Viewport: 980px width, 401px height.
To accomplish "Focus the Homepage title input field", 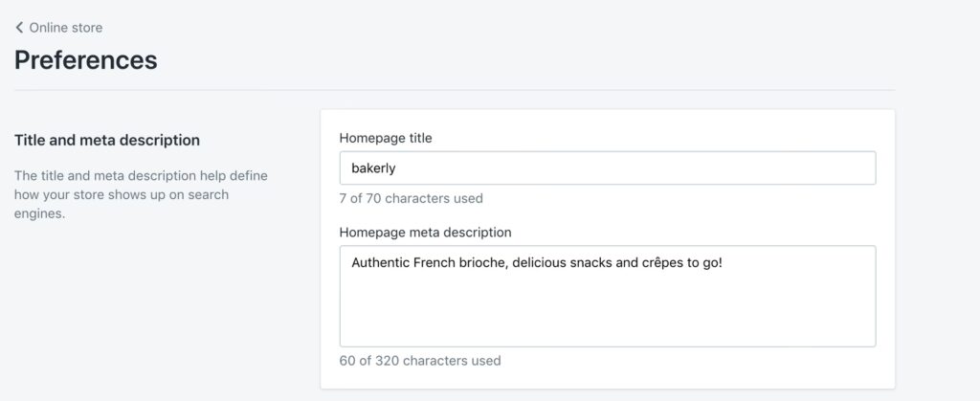I will click(607, 168).
